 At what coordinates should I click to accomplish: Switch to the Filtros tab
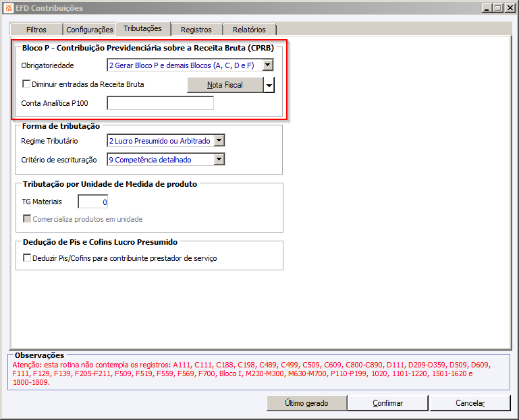[36, 30]
